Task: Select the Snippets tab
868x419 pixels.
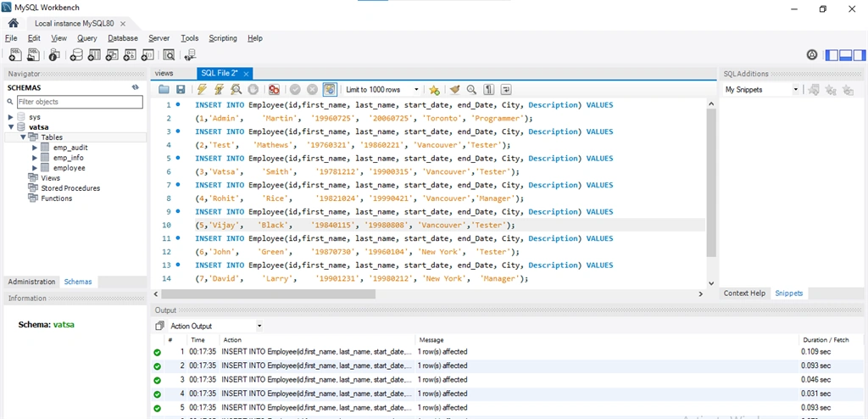Action: click(789, 293)
